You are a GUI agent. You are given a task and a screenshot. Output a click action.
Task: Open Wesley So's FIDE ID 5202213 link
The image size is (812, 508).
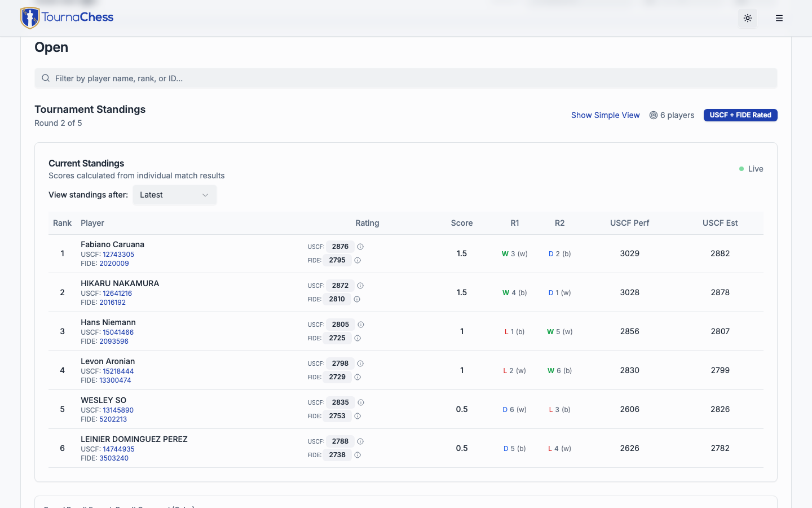113,419
